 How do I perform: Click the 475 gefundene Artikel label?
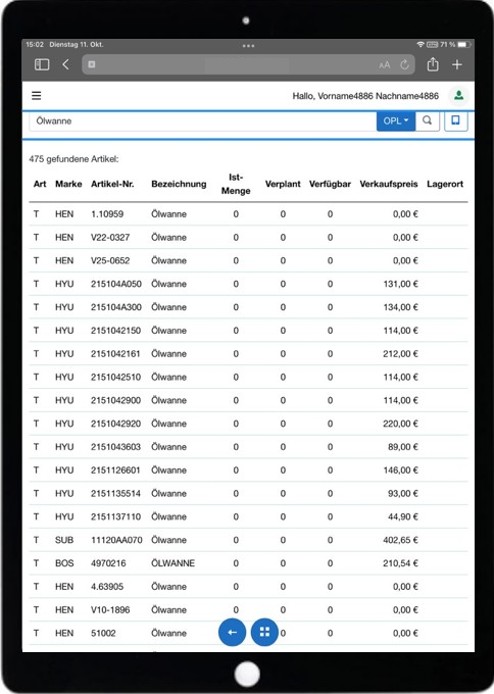tap(74, 159)
